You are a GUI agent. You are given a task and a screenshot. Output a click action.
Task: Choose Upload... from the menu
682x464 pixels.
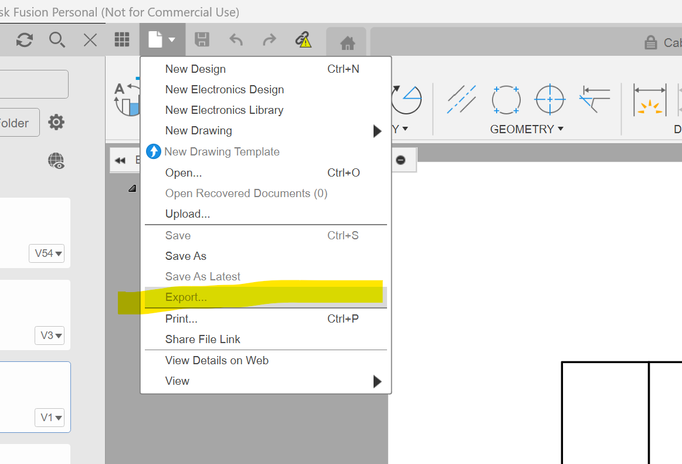[266, 214]
